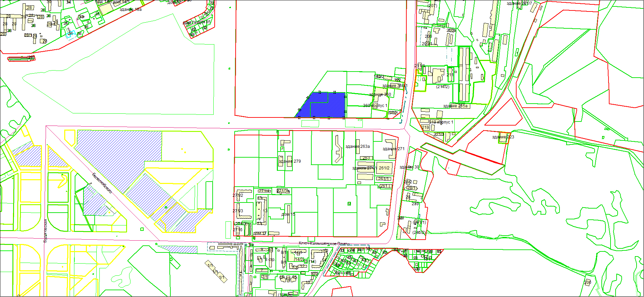Select the building labeled здание 279
Viewport: 644px width, 297px height.
pos(289,161)
